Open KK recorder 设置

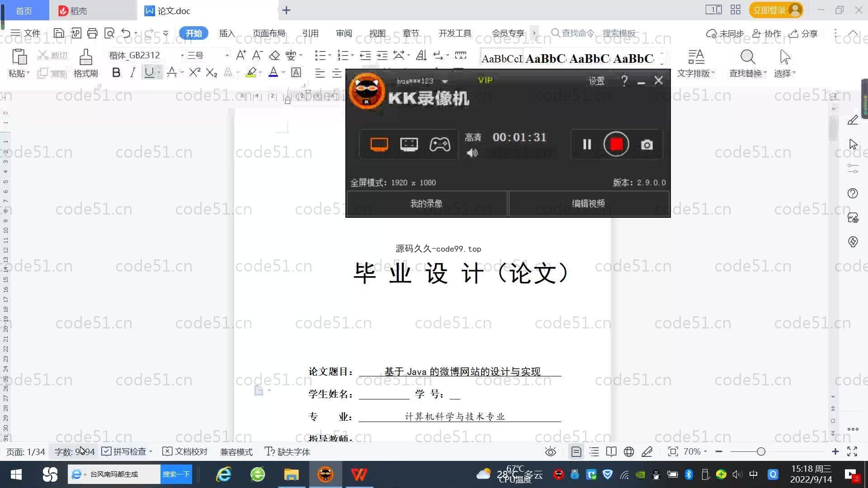click(x=596, y=80)
